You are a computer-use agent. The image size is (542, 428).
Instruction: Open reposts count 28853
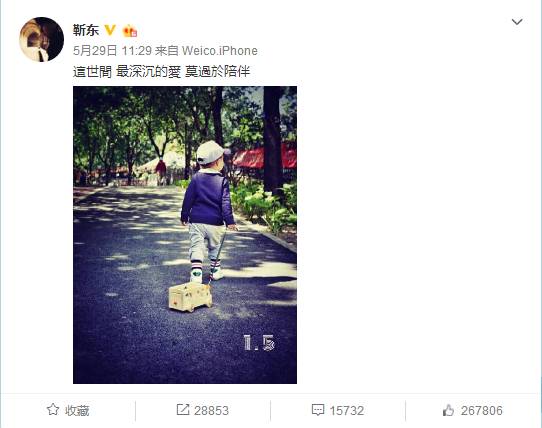tap(211, 410)
